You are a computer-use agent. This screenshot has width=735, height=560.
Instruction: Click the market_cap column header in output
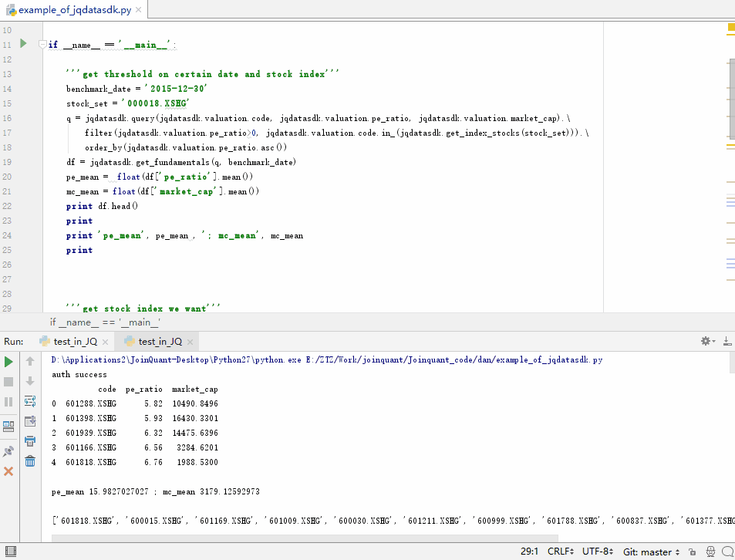(x=195, y=390)
